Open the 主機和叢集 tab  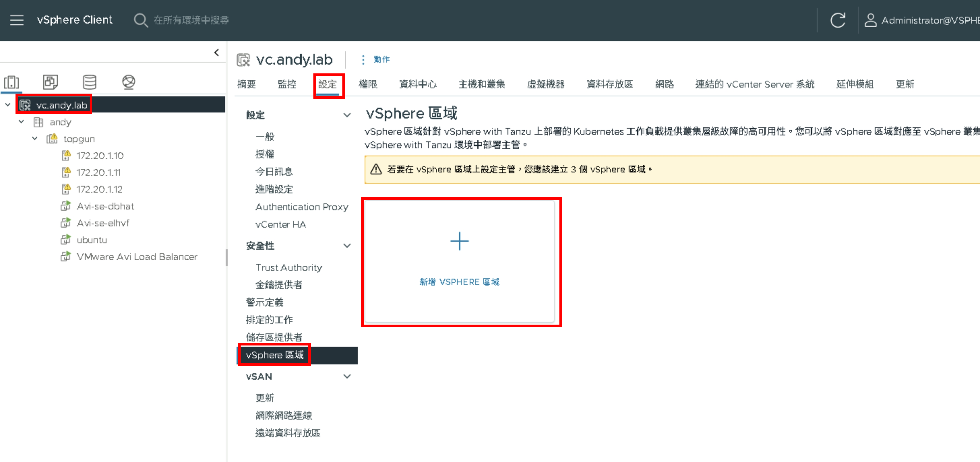pyautogui.click(x=482, y=84)
